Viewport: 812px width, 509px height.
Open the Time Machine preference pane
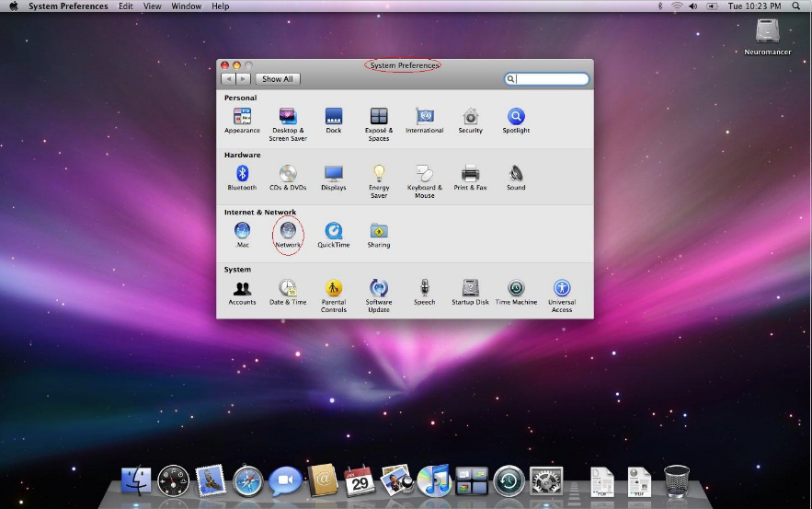click(516, 292)
